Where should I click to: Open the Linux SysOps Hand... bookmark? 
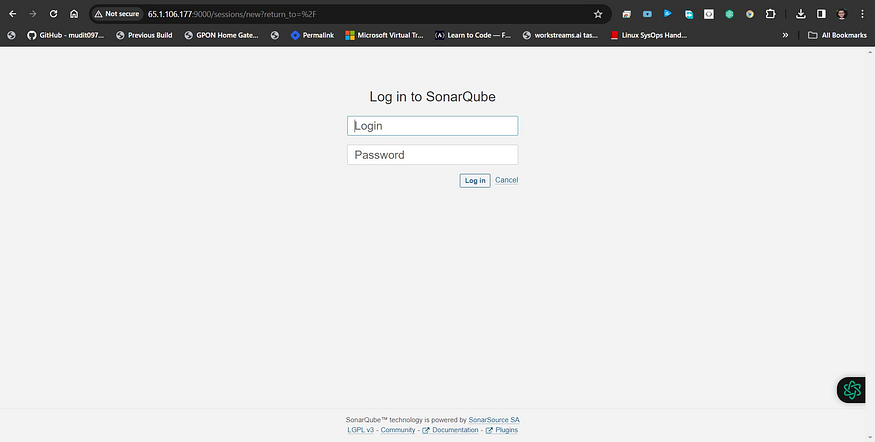click(x=648, y=35)
